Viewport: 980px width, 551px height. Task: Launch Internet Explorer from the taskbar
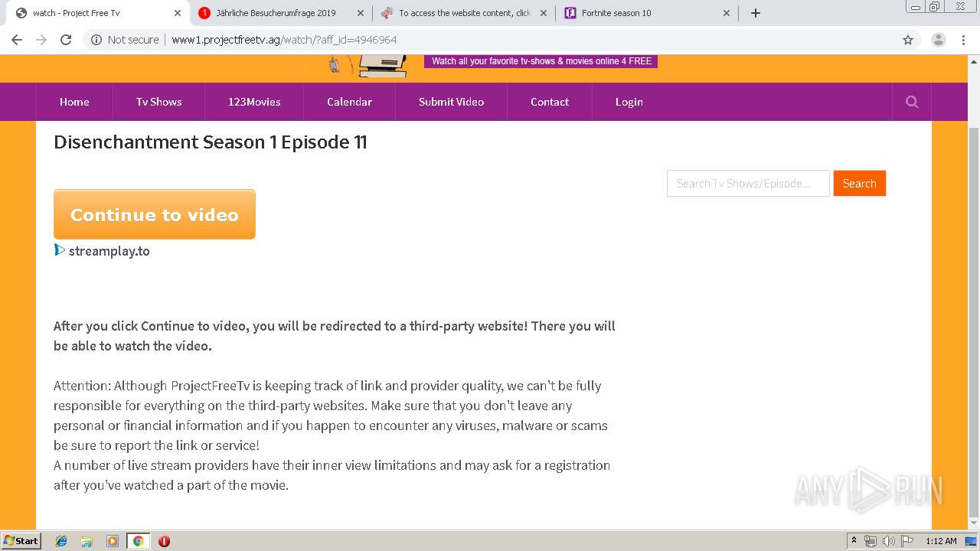(61, 541)
